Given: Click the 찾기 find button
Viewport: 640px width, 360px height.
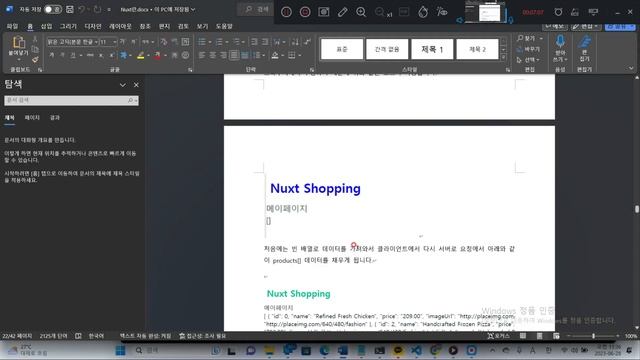Looking at the screenshot, I should pyautogui.click(x=526, y=38).
